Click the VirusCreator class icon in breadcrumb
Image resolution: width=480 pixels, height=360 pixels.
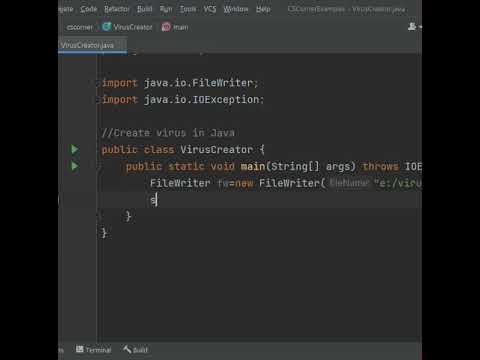click(x=106, y=27)
